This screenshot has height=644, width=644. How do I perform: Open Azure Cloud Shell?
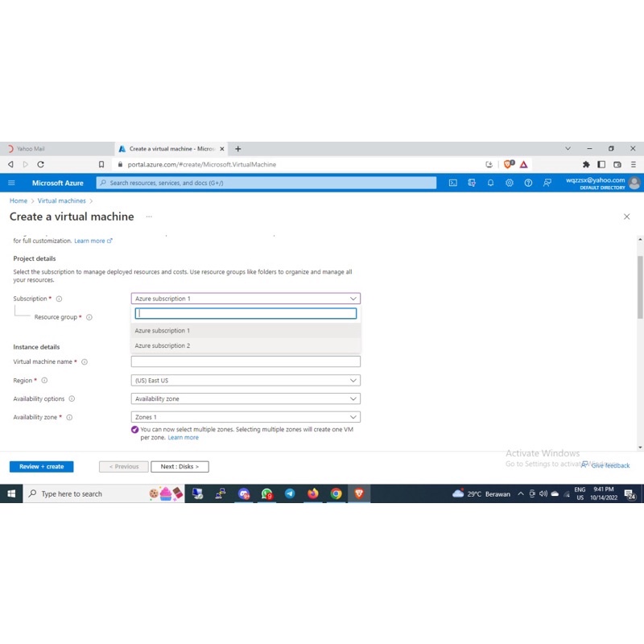tap(452, 183)
